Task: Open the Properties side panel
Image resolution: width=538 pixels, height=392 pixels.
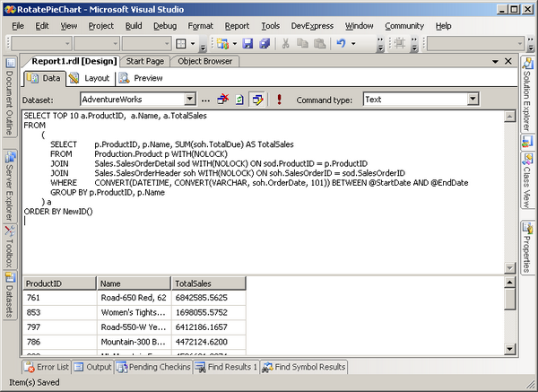Action: [527, 248]
